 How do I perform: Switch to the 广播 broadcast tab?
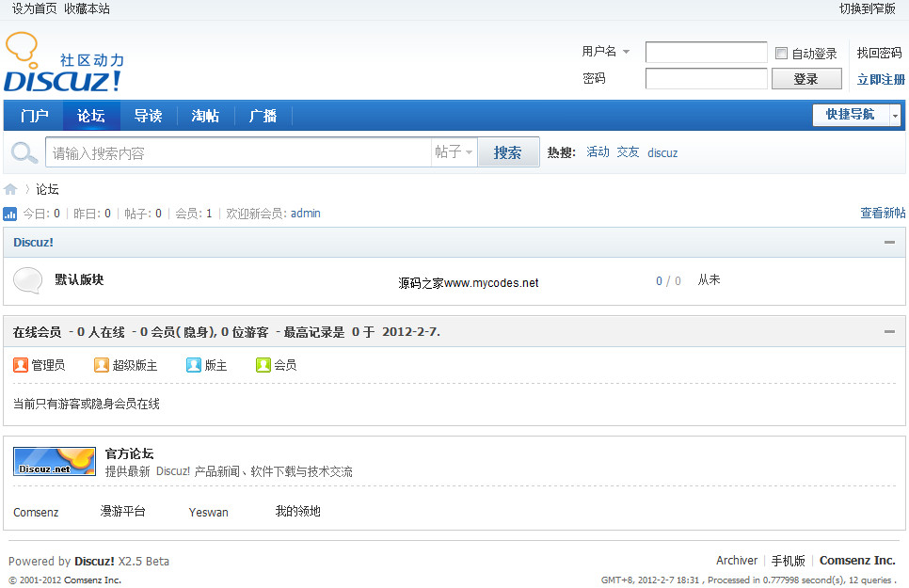tap(263, 116)
